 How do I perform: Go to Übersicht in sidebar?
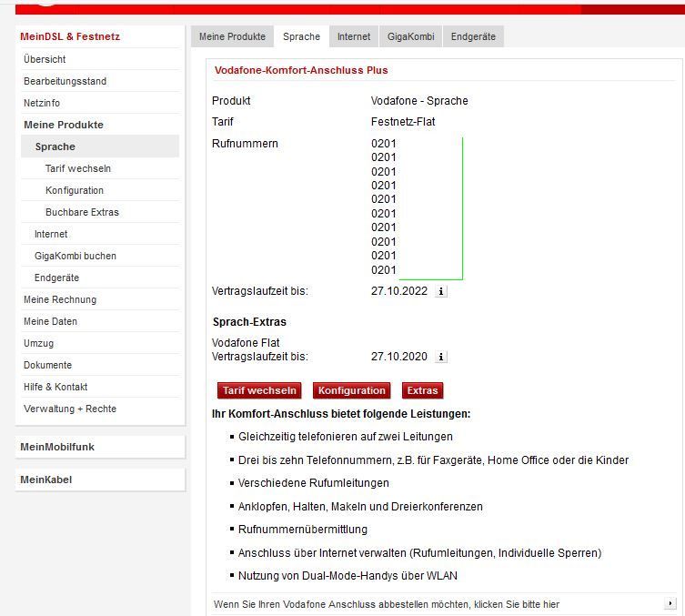pyautogui.click(x=45, y=59)
